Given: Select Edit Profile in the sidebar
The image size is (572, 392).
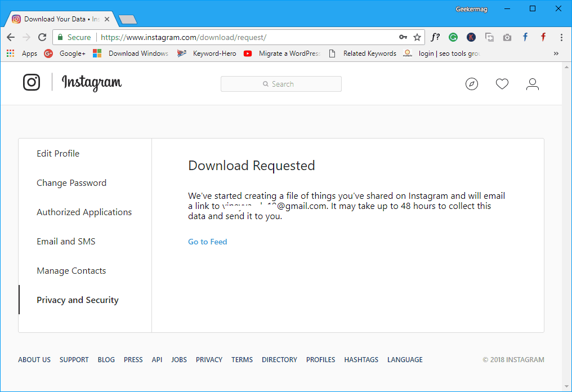Looking at the screenshot, I should pyautogui.click(x=58, y=154).
